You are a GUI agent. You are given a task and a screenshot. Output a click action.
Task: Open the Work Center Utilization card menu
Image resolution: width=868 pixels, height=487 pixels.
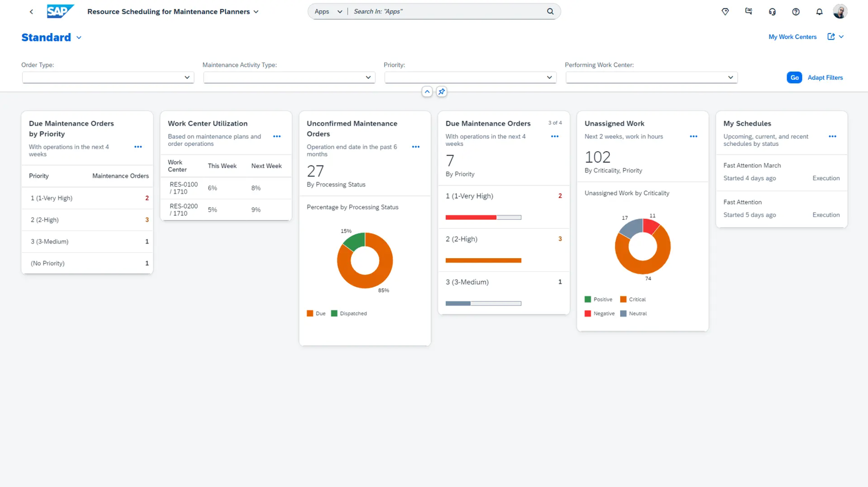277,137
